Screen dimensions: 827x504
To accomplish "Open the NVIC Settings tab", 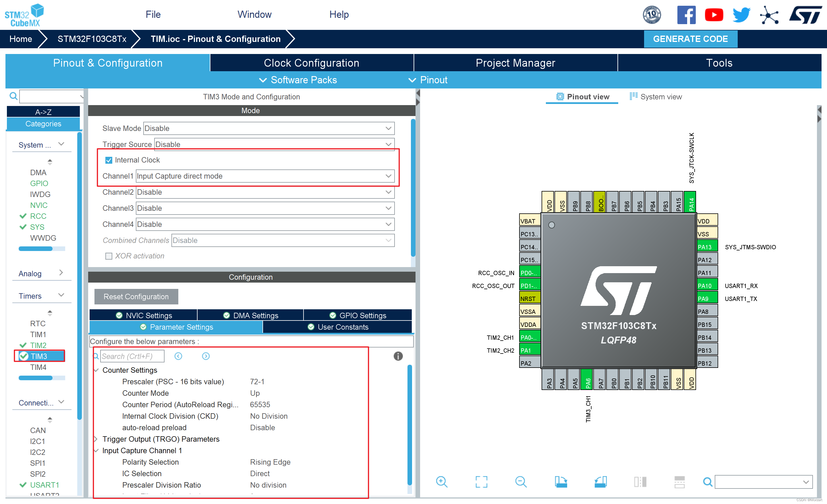I will [x=143, y=315].
